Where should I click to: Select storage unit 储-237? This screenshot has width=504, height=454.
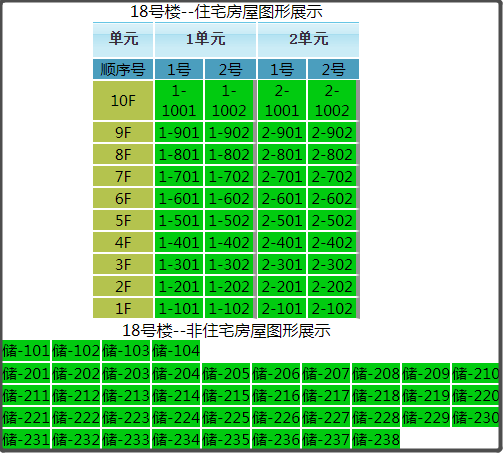click(326, 439)
